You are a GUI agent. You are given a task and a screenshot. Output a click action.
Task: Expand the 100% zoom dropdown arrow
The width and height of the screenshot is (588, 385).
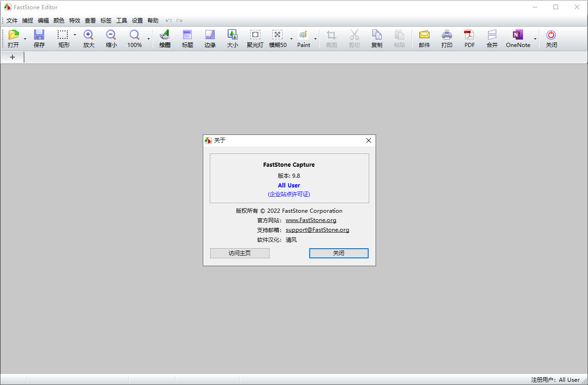pyautogui.click(x=148, y=39)
